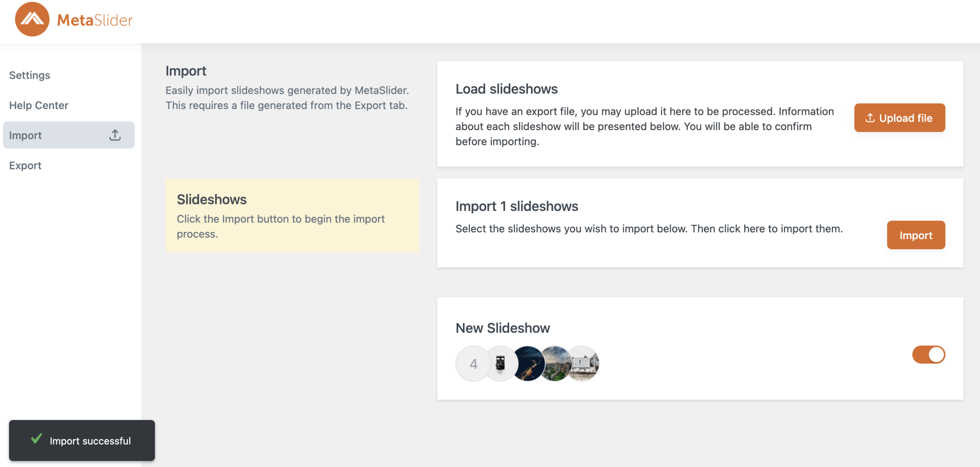Dismiss the Import successful notification

click(x=82, y=441)
